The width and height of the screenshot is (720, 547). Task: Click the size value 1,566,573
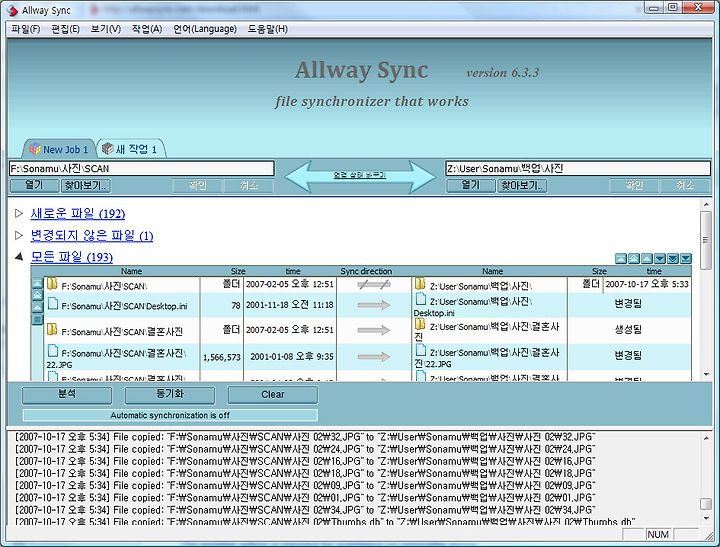222,357
